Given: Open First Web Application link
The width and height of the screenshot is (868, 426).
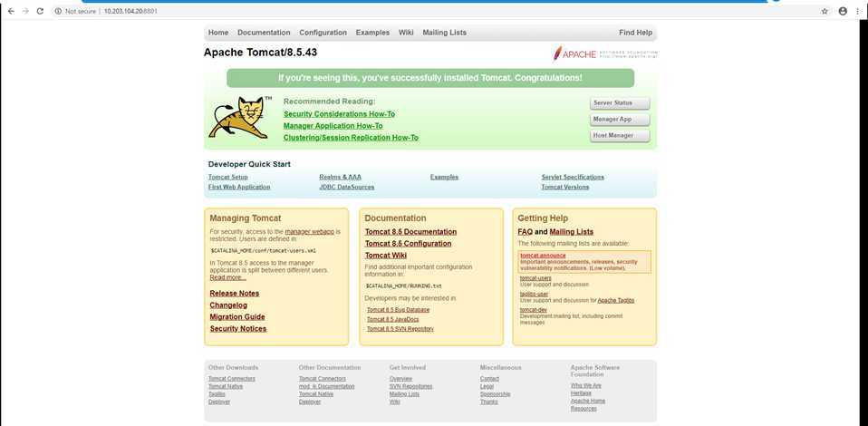Looking at the screenshot, I should 239,188.
